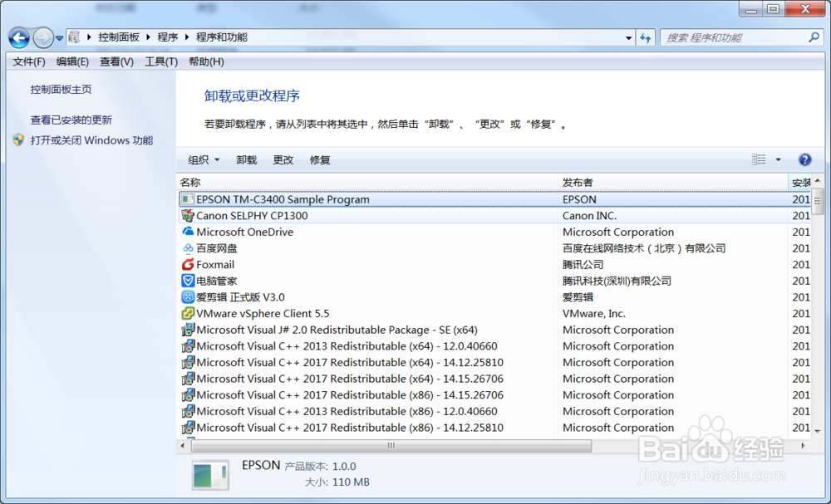Open the 编辑(E) menu

point(72,62)
